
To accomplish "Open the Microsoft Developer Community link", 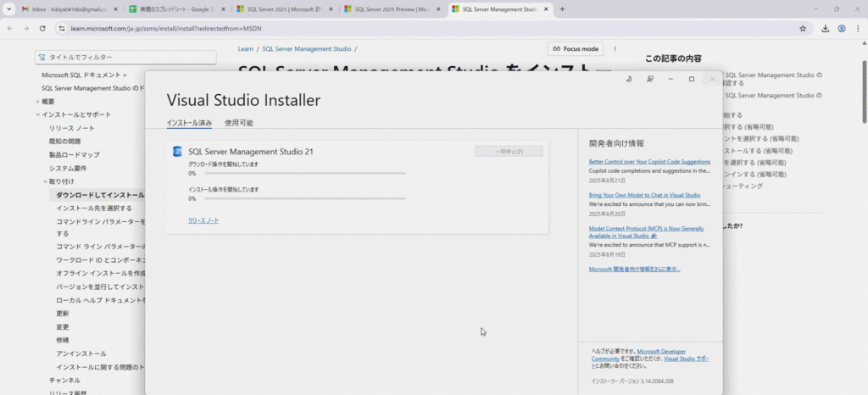I will [x=638, y=355].
